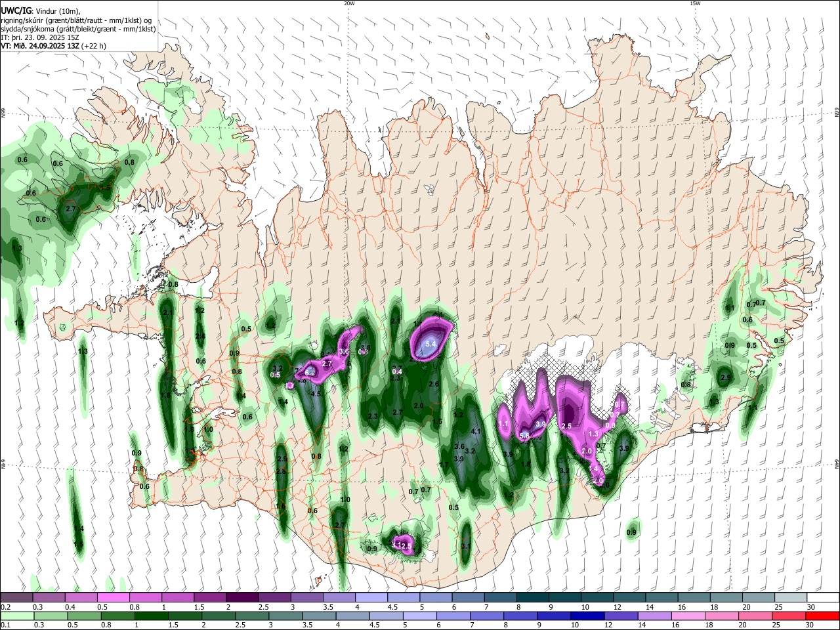The height and width of the screenshot is (630, 840).
Task: Click the initial time "IT: þri. 23. 09. 2025 15Z"
Action: [40, 37]
